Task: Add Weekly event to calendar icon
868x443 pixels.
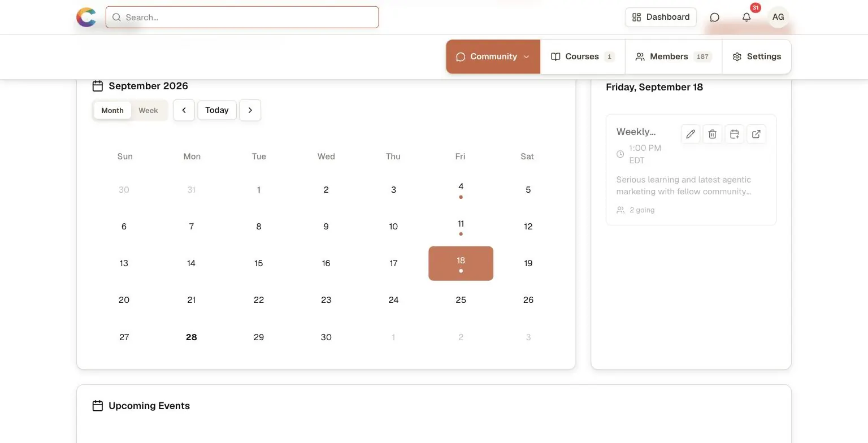Action: click(x=735, y=134)
